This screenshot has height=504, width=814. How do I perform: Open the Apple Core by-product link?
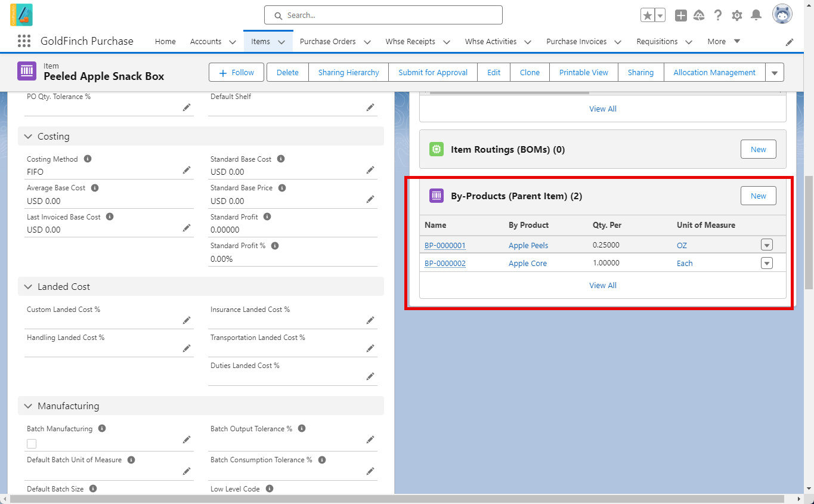click(x=528, y=264)
